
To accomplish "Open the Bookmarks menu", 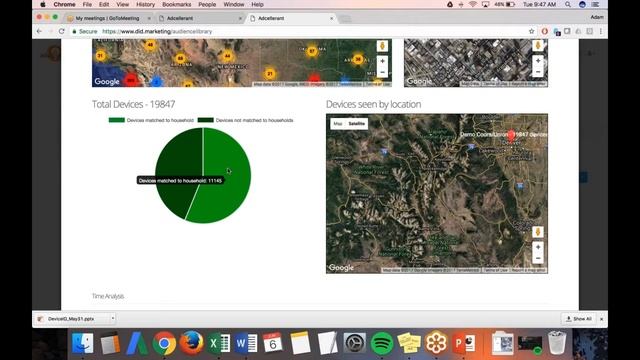I will point(176,4).
